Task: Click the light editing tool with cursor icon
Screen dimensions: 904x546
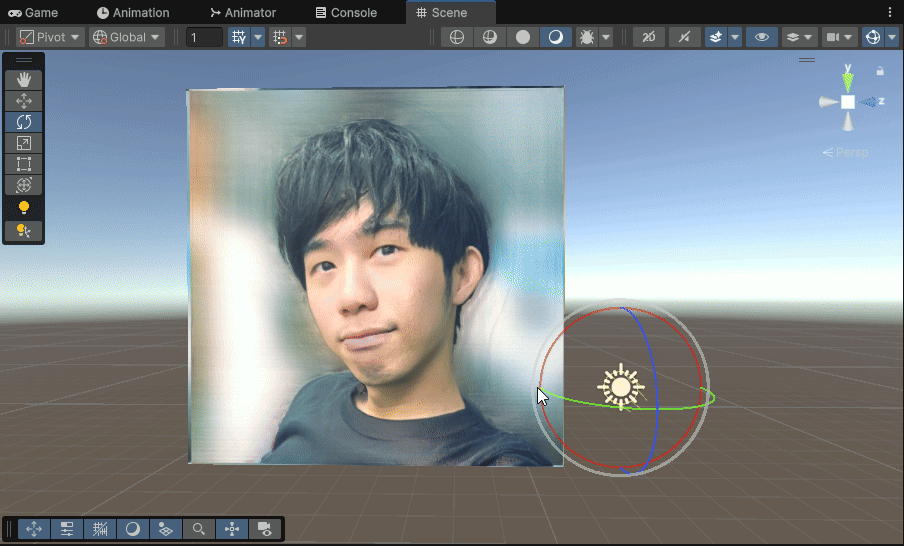Action: (24, 231)
